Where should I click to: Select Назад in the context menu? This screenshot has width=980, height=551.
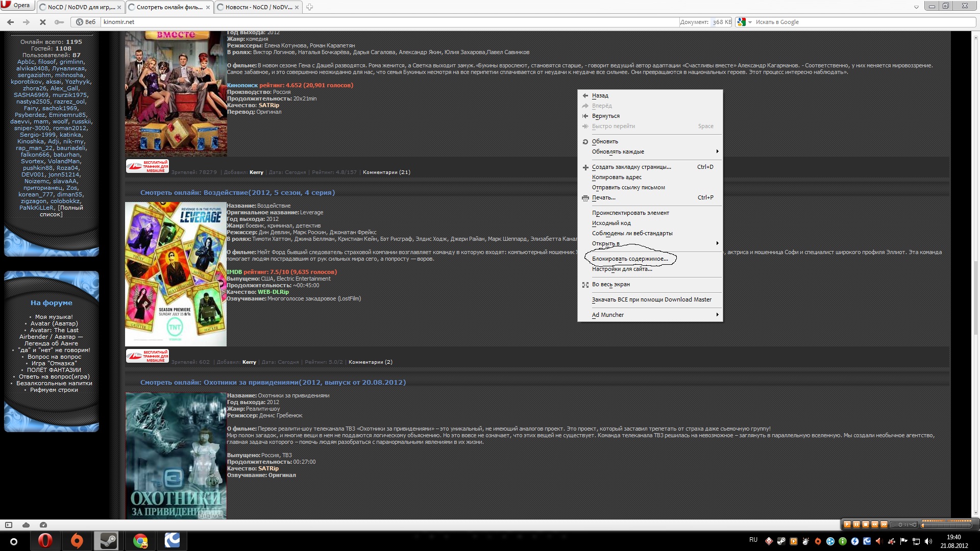[x=650, y=95]
